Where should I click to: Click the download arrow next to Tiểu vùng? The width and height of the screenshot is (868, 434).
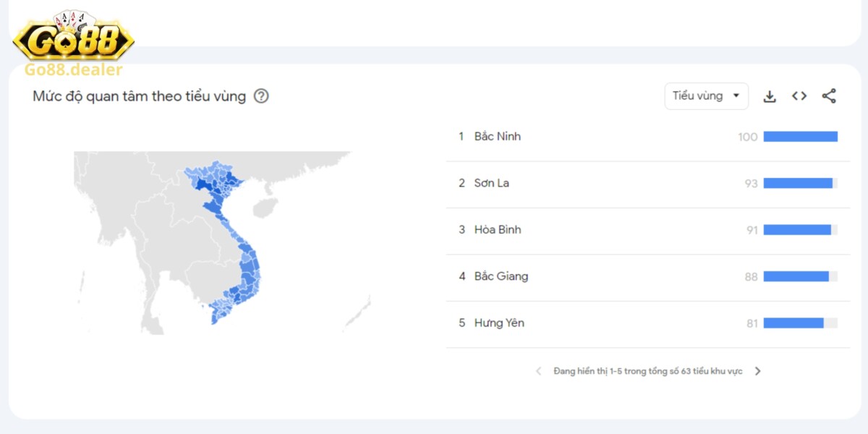tap(770, 95)
